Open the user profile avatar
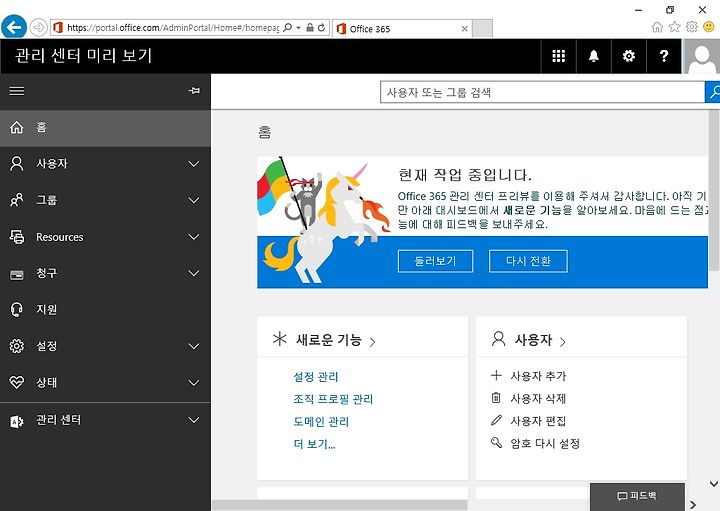 point(702,56)
